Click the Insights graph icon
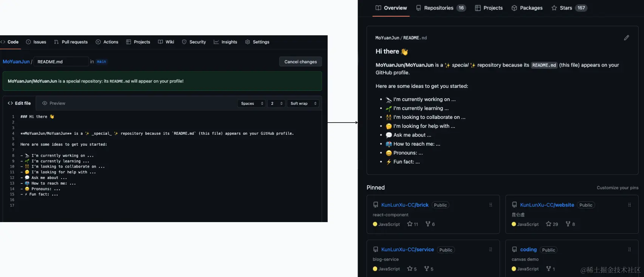The height and width of the screenshot is (277, 644). pos(216,42)
